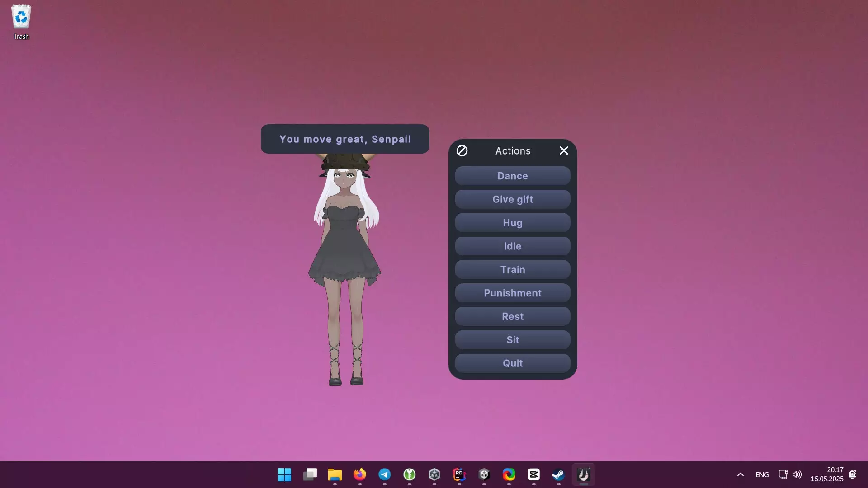The image size is (868, 488).
Task: Click the cancel-action circle icon in Actions panel
Action: point(462,151)
